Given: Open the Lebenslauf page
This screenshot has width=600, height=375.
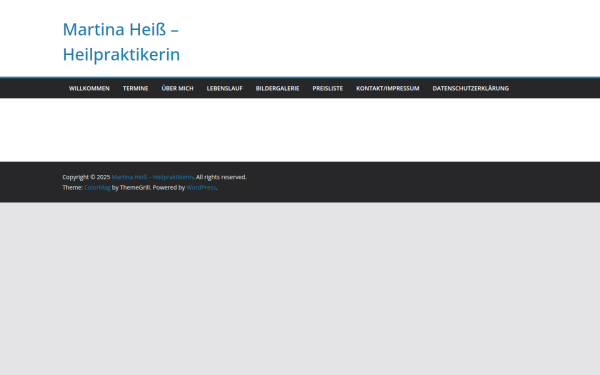Looking at the screenshot, I should click(x=225, y=88).
